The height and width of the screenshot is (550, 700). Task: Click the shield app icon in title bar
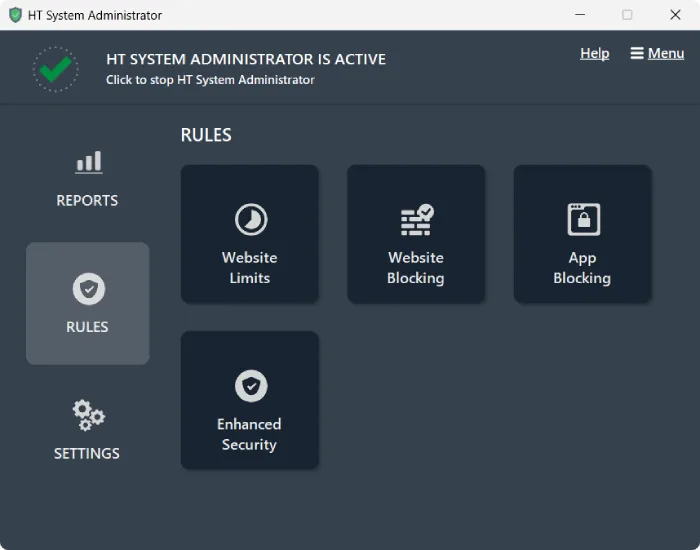[x=15, y=15]
